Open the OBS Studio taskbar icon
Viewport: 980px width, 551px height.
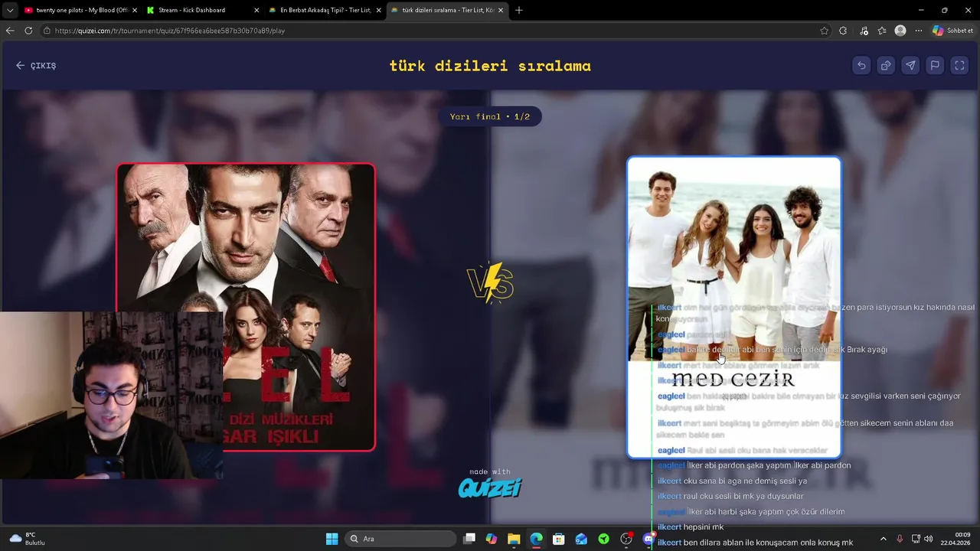tap(626, 539)
